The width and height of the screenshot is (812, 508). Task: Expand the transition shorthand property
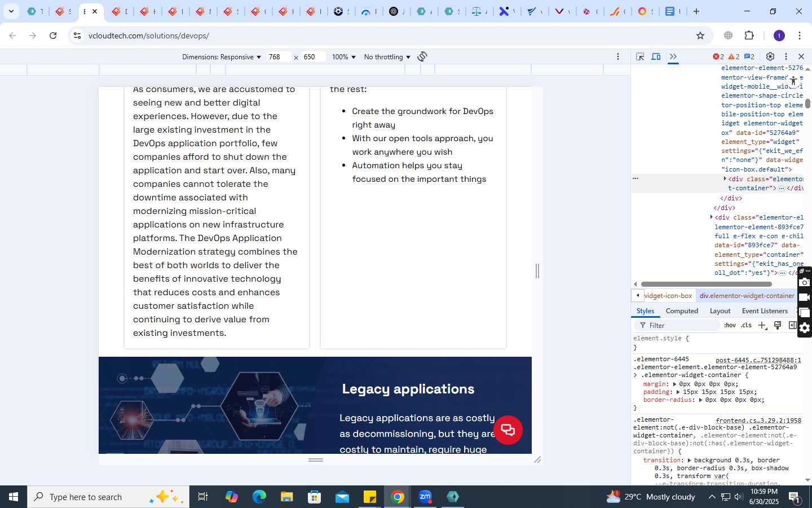690,461
